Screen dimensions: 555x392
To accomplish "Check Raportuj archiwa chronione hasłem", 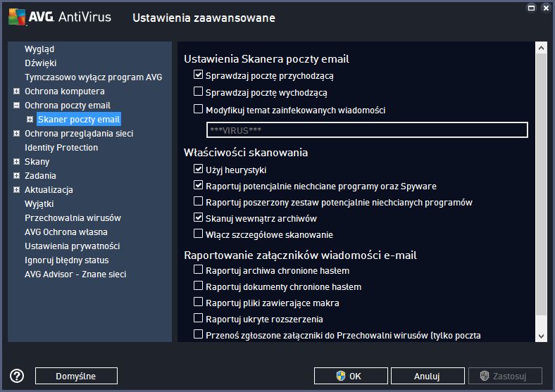I will point(198,270).
